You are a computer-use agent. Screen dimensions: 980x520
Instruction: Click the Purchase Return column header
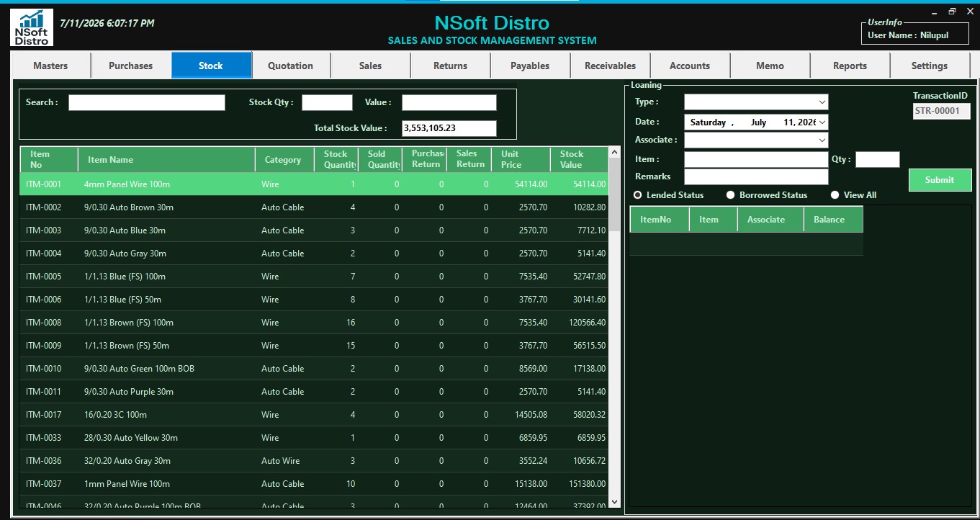(425, 159)
